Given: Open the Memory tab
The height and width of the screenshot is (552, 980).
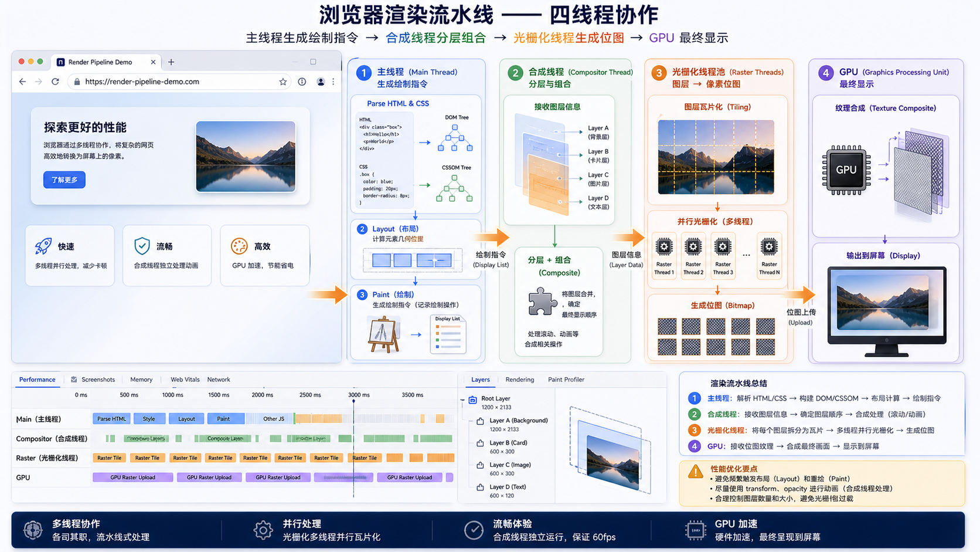Looking at the screenshot, I should click(x=141, y=380).
